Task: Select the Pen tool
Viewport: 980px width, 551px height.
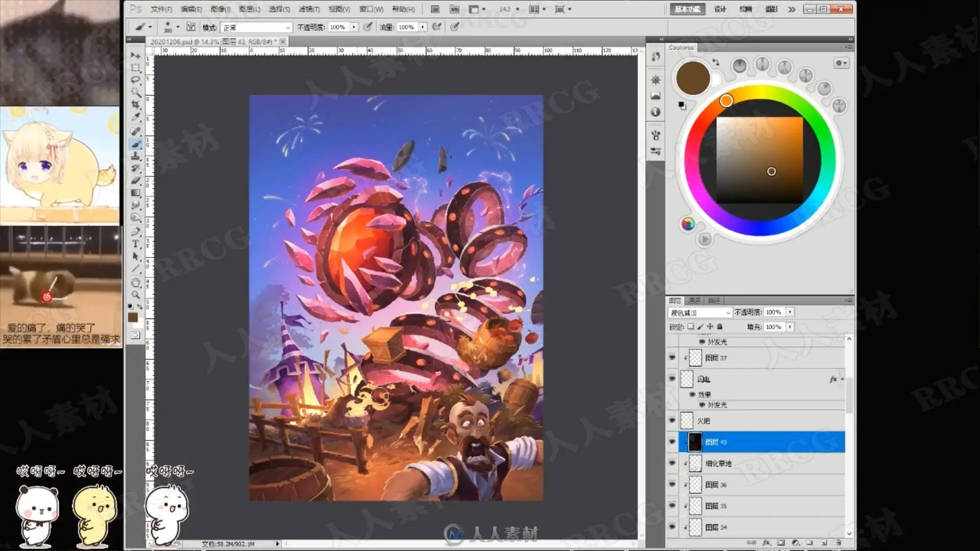Action: (135, 231)
